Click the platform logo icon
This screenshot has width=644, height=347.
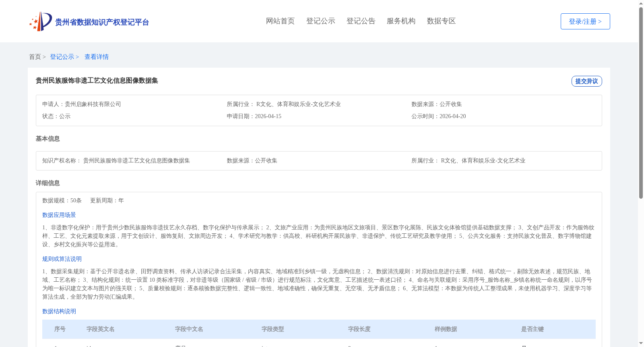pyautogui.click(x=41, y=21)
